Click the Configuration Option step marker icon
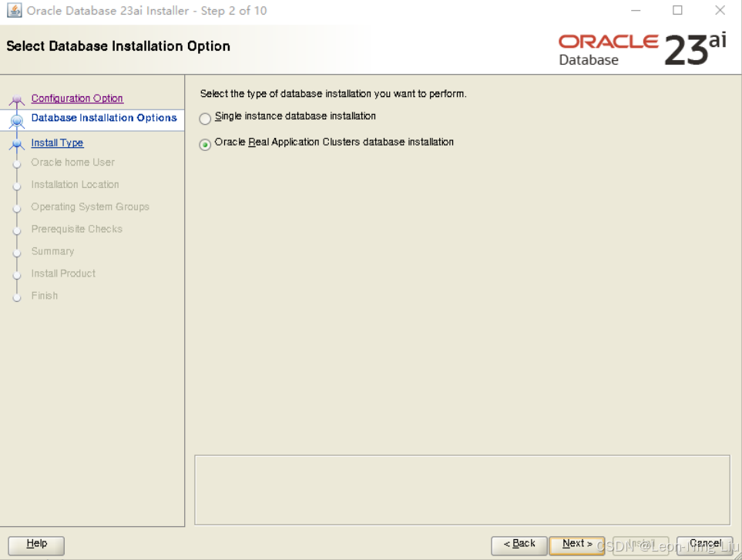 (x=17, y=99)
